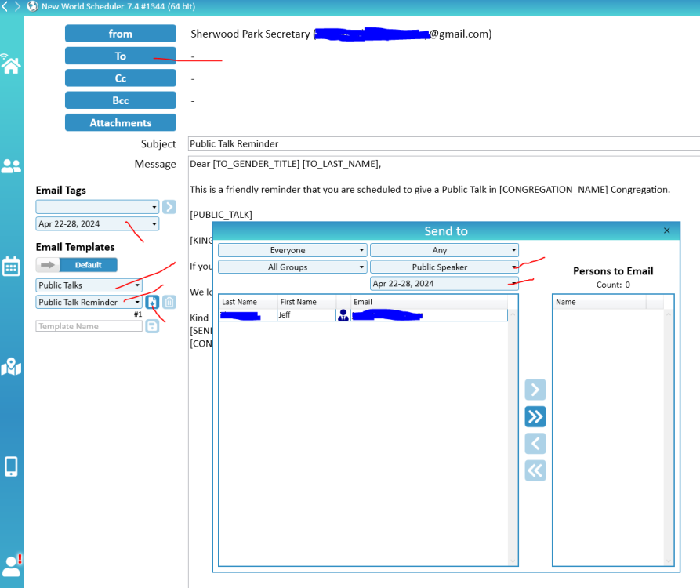The image size is (700, 588).
Task: Open the territory map sidebar icon
Action: (11, 366)
